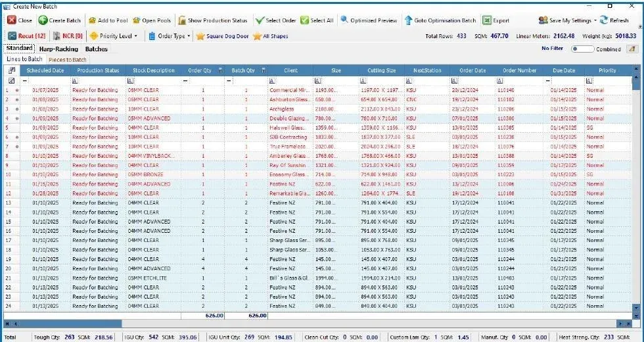Click the All Shapes star icon
The width and height of the screenshot is (644, 342).
click(257, 36)
